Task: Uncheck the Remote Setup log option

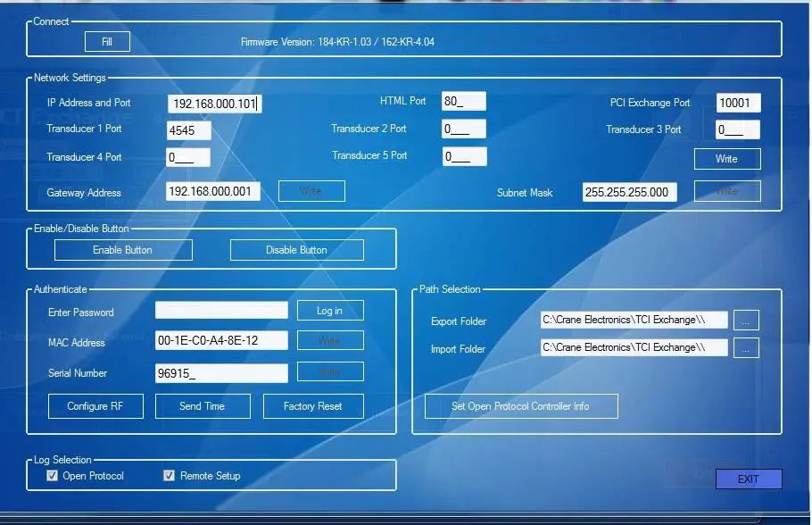Action: click(x=168, y=475)
